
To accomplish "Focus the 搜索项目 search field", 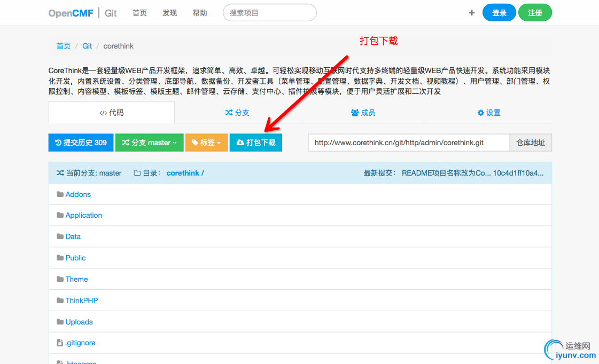I will click(x=270, y=13).
